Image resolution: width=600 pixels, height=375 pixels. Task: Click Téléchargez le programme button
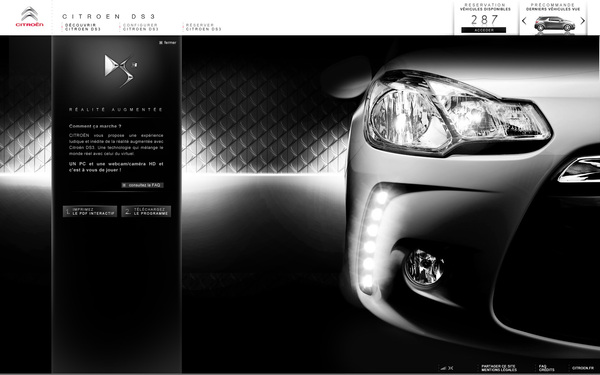click(x=146, y=212)
